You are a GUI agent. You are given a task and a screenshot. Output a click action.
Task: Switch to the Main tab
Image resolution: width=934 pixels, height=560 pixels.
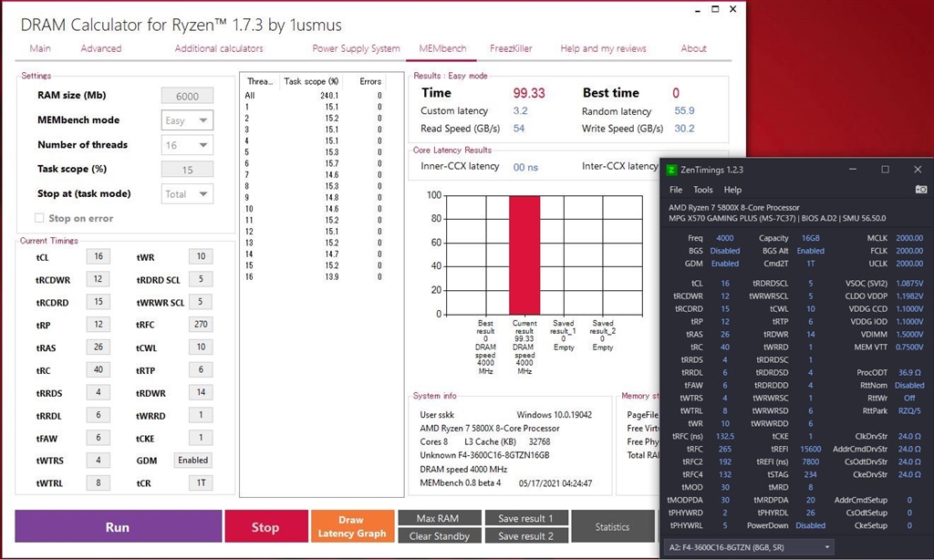click(40, 49)
